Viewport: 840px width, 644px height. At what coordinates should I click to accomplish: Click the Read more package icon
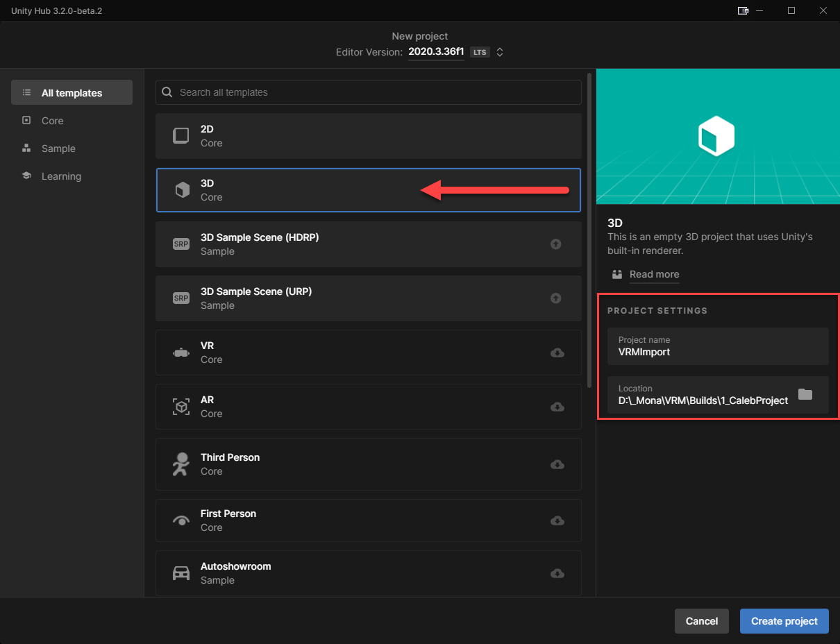[617, 274]
